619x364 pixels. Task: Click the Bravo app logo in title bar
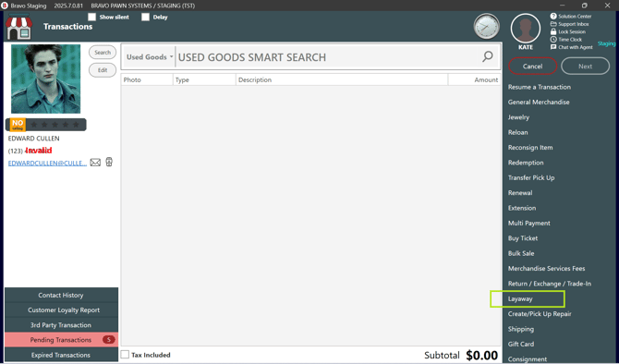[x=5, y=6]
